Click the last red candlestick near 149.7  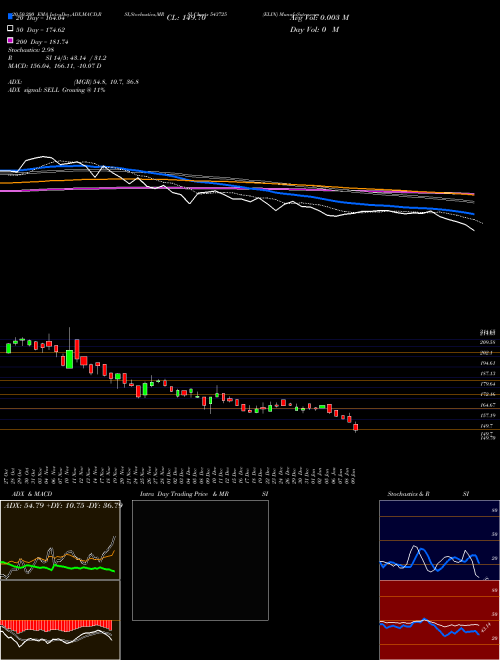point(356,427)
